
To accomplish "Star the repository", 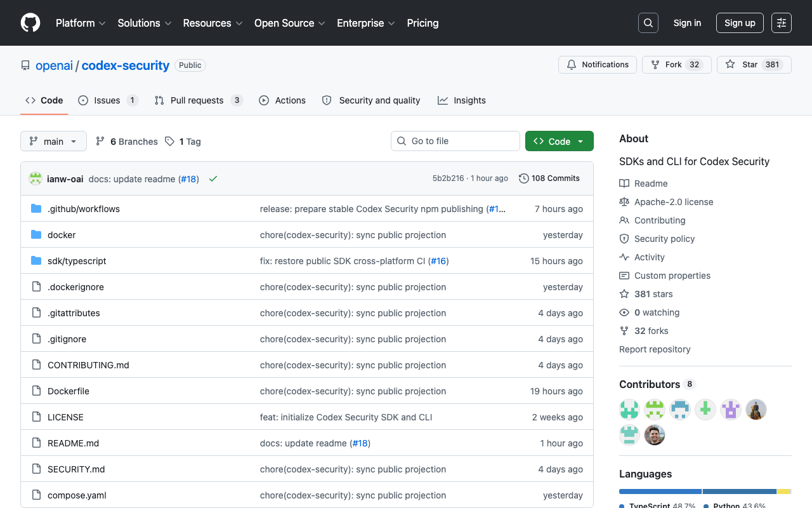I will (x=754, y=65).
